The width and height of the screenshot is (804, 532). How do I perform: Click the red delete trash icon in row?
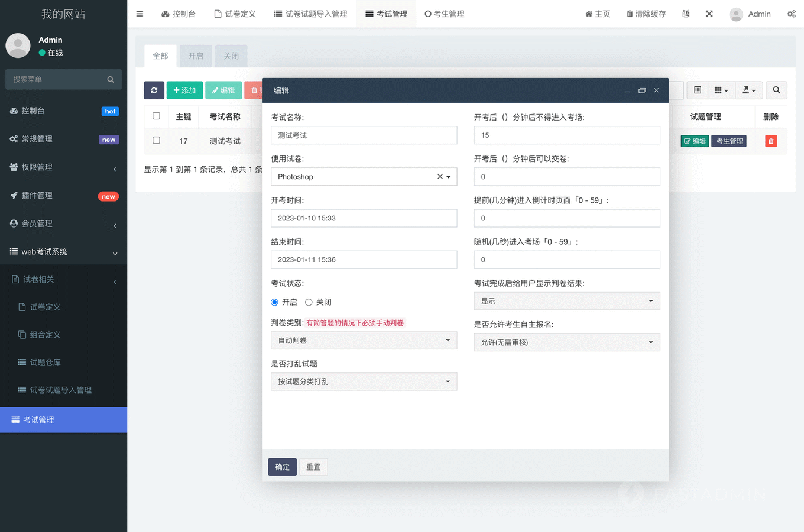(770, 141)
